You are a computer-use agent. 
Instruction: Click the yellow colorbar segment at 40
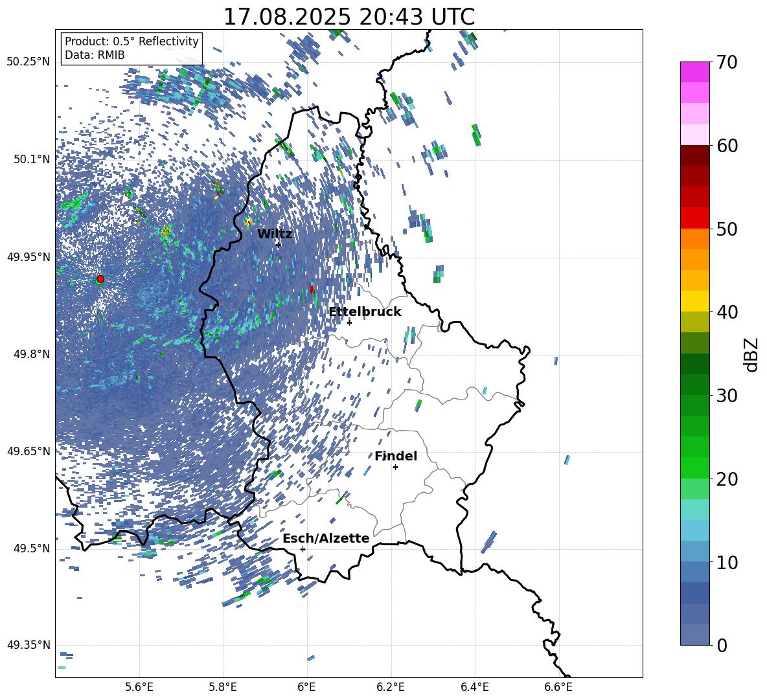tap(695, 301)
